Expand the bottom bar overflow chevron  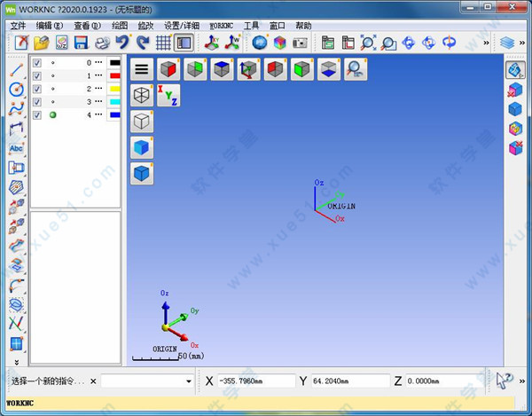522,381
